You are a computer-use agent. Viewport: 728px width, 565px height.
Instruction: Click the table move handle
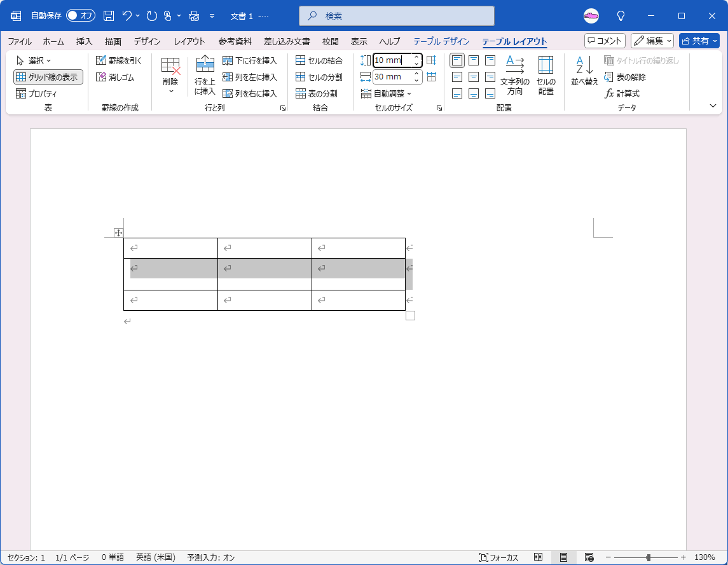pos(118,233)
